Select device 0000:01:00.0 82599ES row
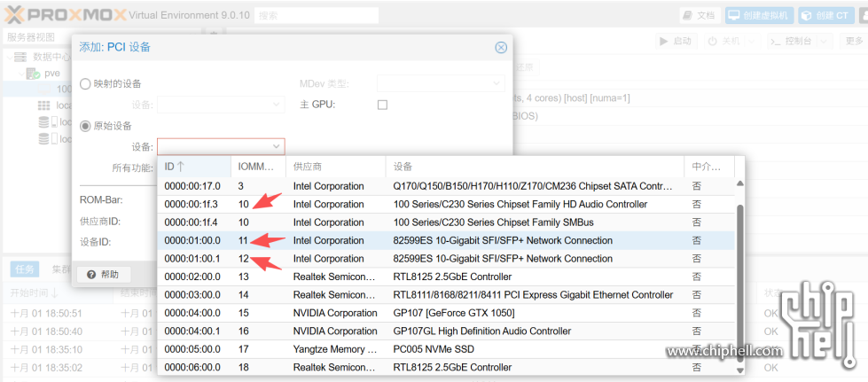 pos(443,240)
